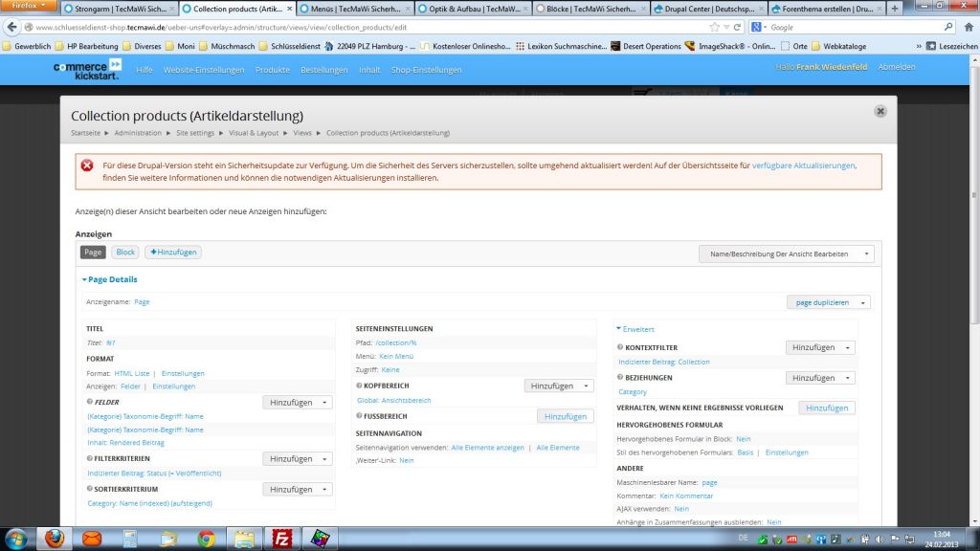The height and width of the screenshot is (551, 980).
Task: Click the 'verfügbare Aktualisierungen' link
Action: pos(803,165)
